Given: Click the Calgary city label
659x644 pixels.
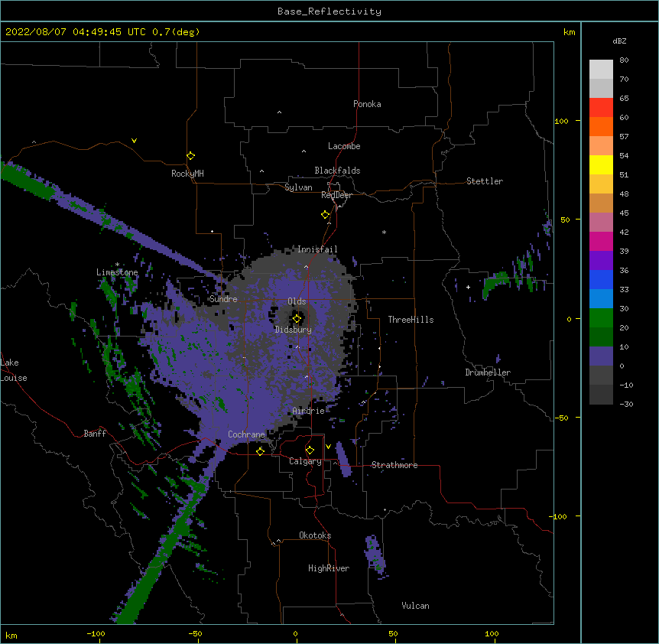Looking at the screenshot, I should point(305,461).
